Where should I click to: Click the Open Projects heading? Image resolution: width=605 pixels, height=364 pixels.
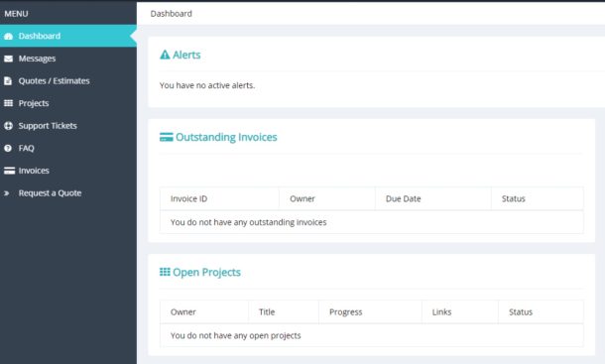click(x=206, y=272)
